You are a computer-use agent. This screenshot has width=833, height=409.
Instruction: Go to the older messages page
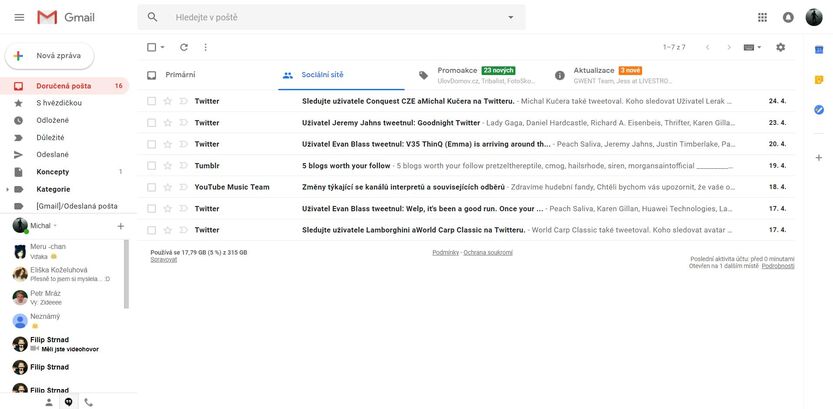tap(729, 47)
